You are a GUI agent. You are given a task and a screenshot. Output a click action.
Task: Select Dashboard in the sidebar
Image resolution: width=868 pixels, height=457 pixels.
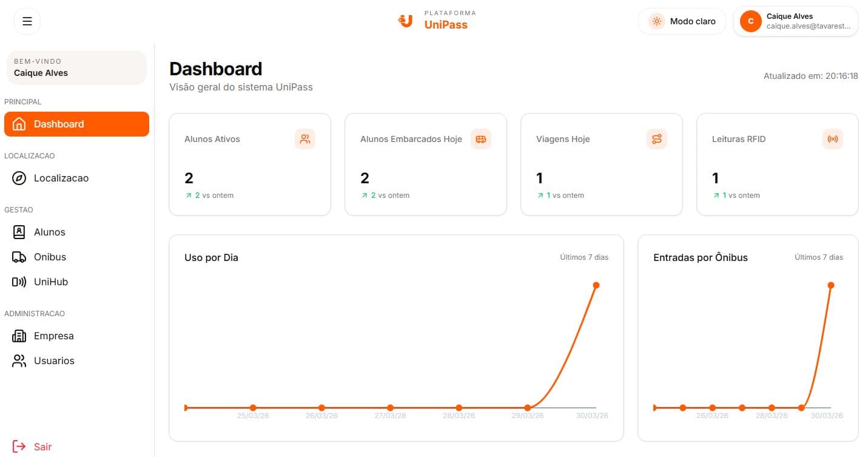tap(76, 124)
